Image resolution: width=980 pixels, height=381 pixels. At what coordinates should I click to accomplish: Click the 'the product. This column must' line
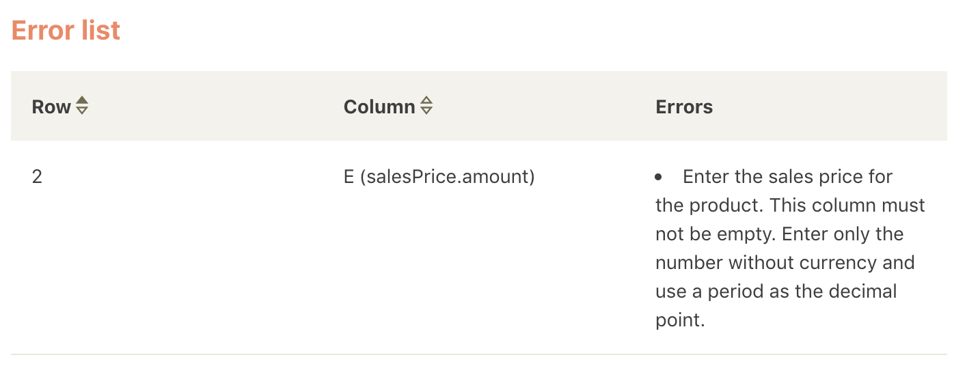[x=790, y=206]
